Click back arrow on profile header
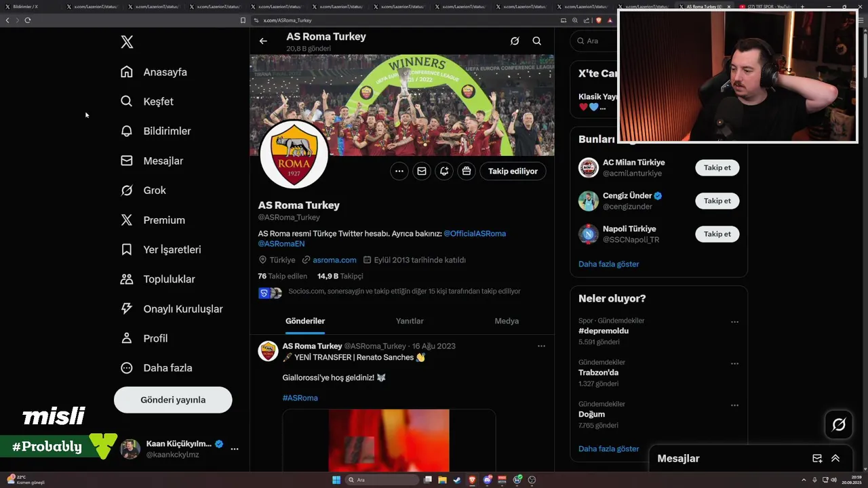Image resolution: width=868 pixels, height=488 pixels. (263, 41)
